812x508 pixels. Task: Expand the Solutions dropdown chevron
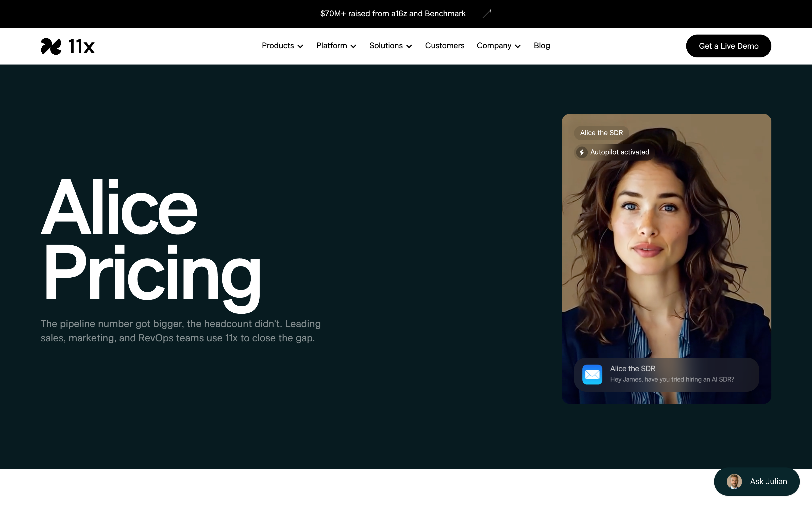409,46
